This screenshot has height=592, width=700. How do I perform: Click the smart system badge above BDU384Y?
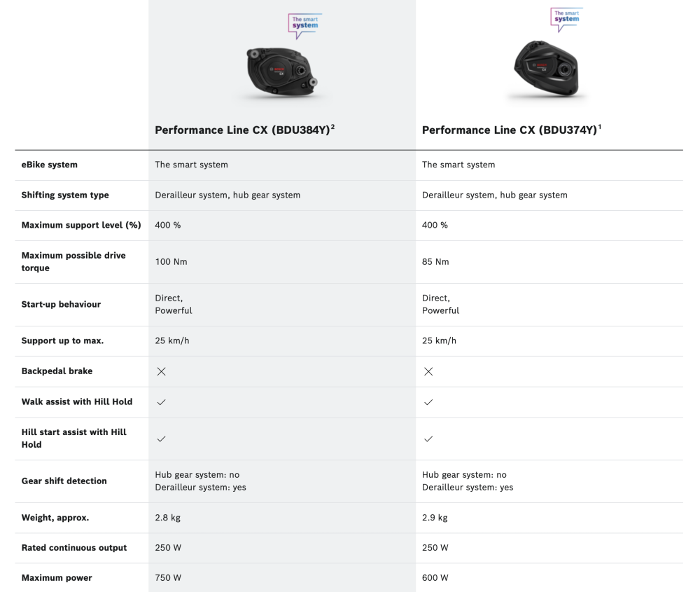[304, 23]
